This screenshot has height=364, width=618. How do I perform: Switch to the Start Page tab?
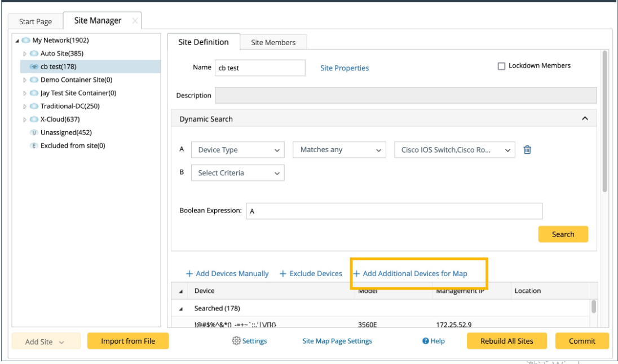[x=36, y=21]
